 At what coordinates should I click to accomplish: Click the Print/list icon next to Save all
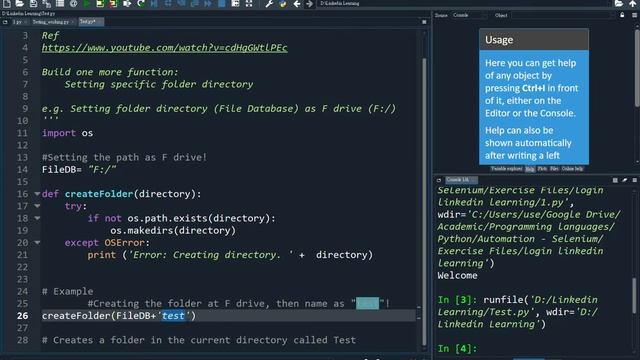60,3
